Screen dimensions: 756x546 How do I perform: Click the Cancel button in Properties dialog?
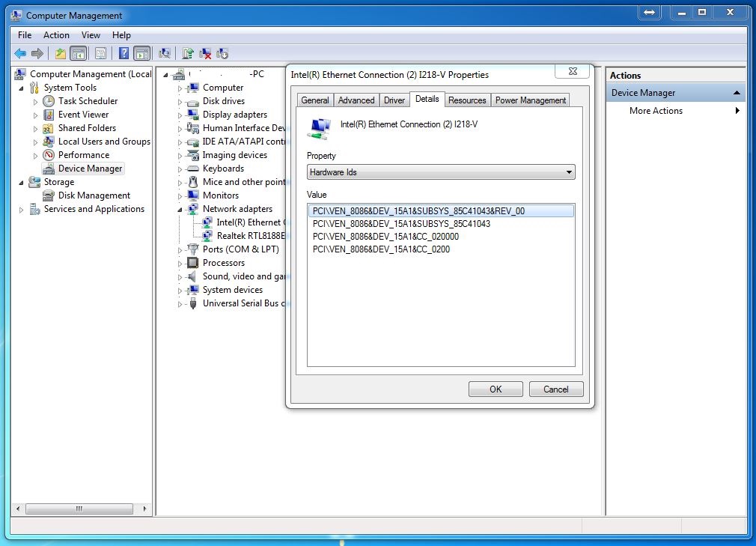click(555, 389)
